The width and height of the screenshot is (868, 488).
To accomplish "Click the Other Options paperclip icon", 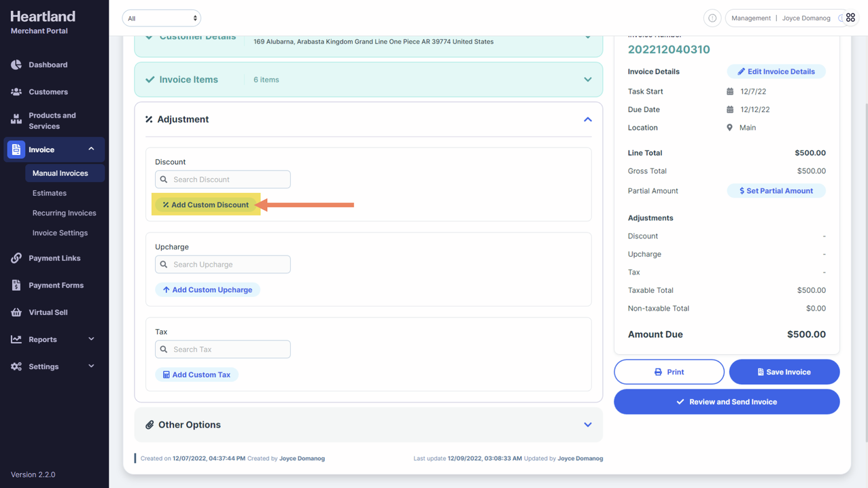I will click(x=150, y=425).
